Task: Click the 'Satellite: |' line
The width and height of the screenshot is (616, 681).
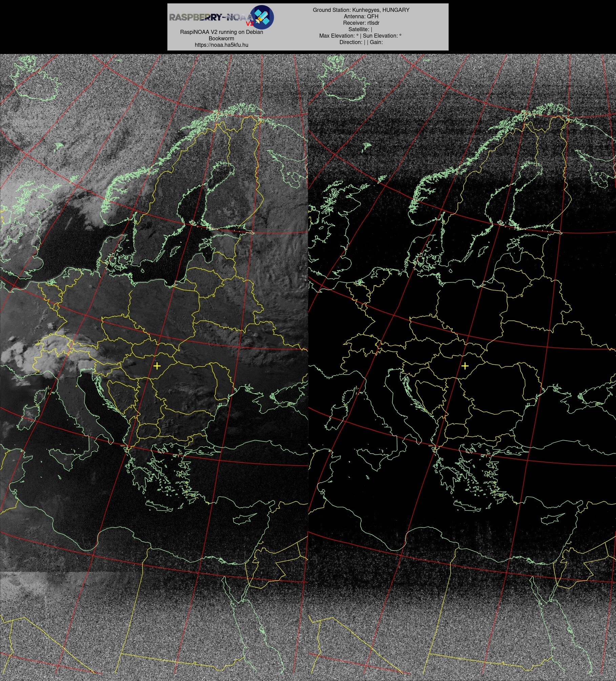Action: tap(360, 29)
